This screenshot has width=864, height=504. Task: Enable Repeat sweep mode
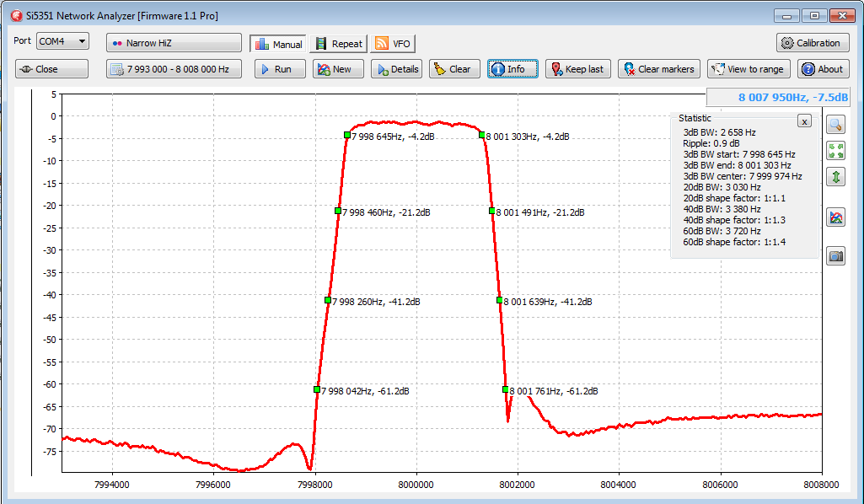point(338,44)
